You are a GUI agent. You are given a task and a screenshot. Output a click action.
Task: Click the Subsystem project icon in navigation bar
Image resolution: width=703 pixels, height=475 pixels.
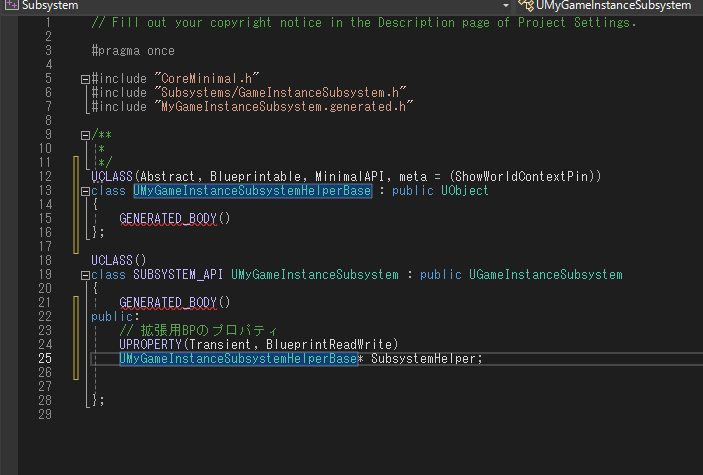tap(11, 5)
